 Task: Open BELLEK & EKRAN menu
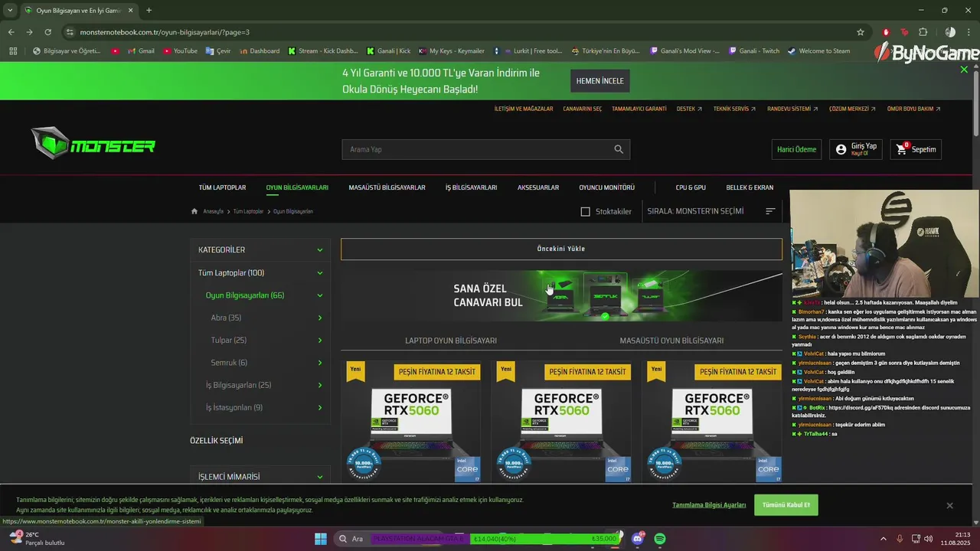tap(750, 187)
